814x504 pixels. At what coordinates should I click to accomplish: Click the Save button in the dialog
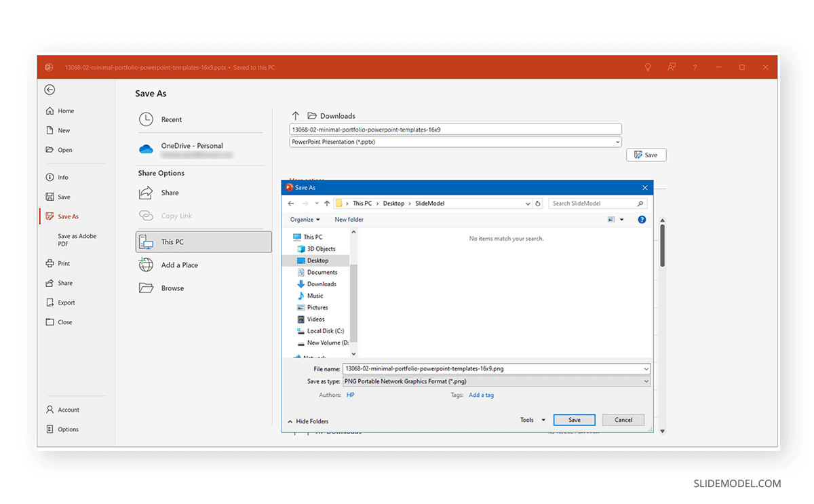(x=574, y=419)
